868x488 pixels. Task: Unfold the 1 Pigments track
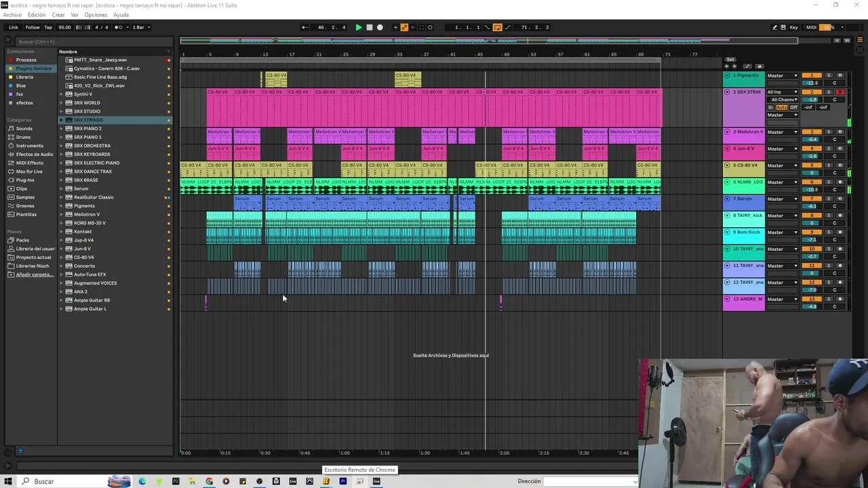[x=728, y=75]
